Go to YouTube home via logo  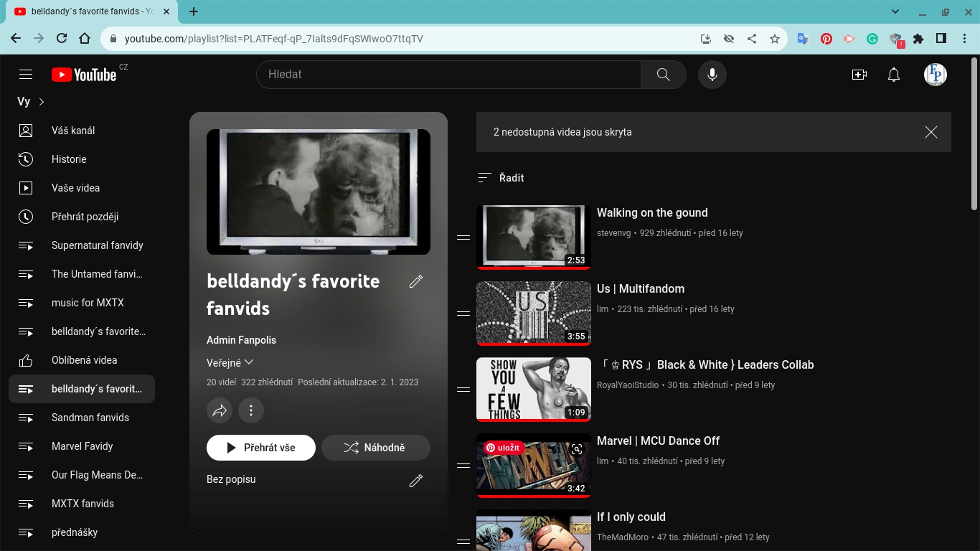pyautogui.click(x=84, y=75)
